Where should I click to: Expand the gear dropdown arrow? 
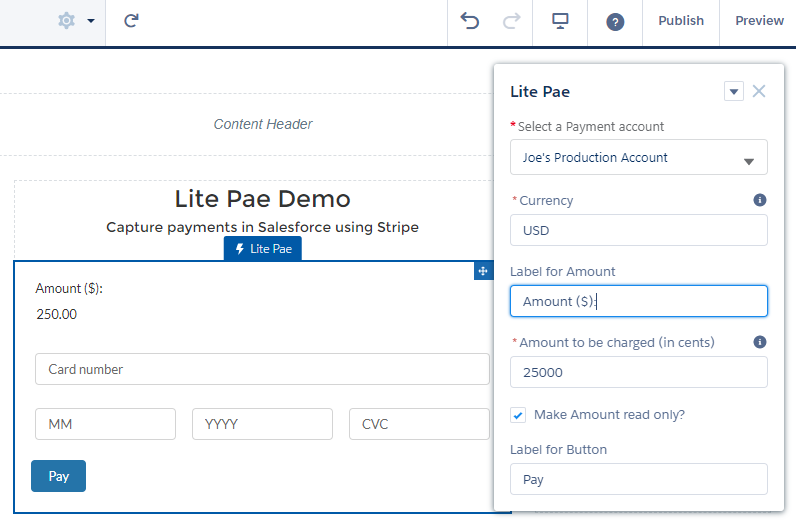[x=91, y=21]
